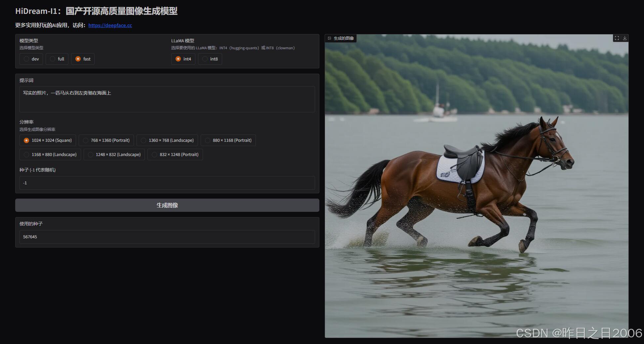The width and height of the screenshot is (644, 344).
Task: Click the 模型类型 section label
Action: coord(29,41)
